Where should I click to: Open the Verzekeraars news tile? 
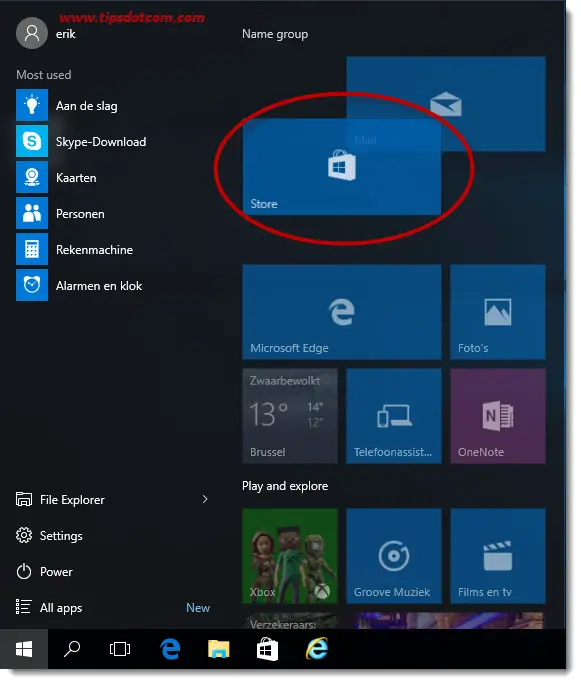(x=290, y=621)
